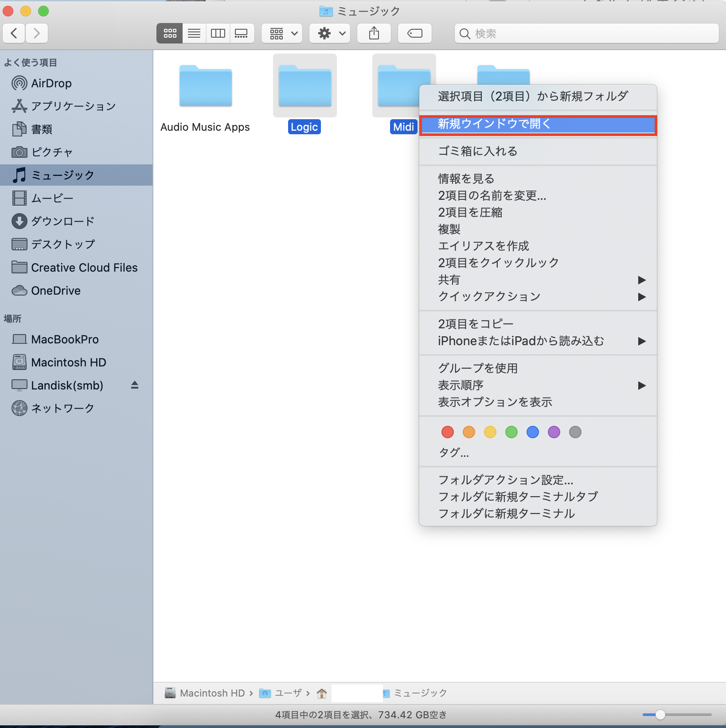Apply the gray tag color
Image resolution: width=726 pixels, height=728 pixels.
[x=575, y=432]
